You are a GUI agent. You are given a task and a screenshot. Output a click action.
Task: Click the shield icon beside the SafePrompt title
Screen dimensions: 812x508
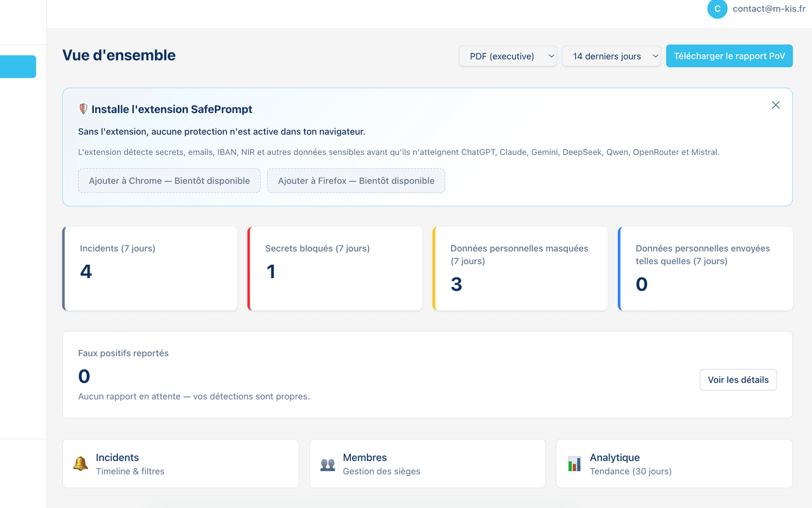pos(83,109)
